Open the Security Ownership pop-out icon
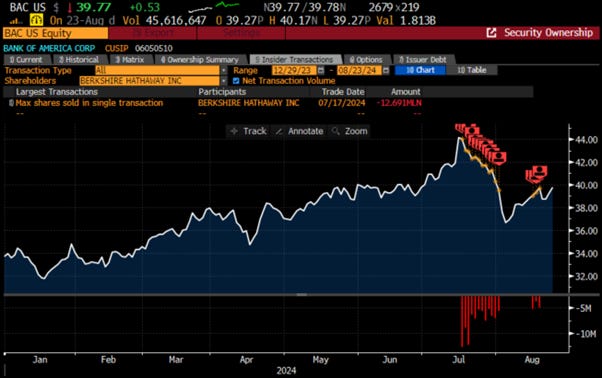The height and width of the screenshot is (378, 602). click(491, 33)
